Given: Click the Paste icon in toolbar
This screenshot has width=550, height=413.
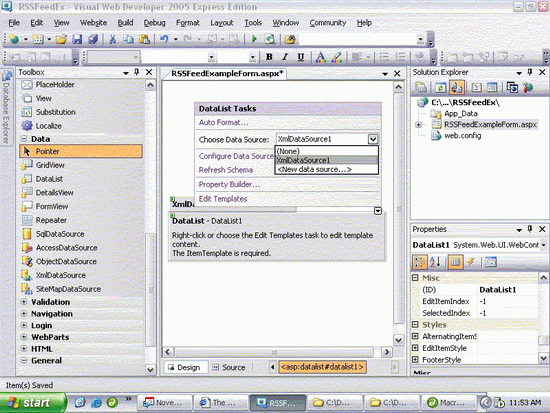Looking at the screenshot, I should click(145, 39).
